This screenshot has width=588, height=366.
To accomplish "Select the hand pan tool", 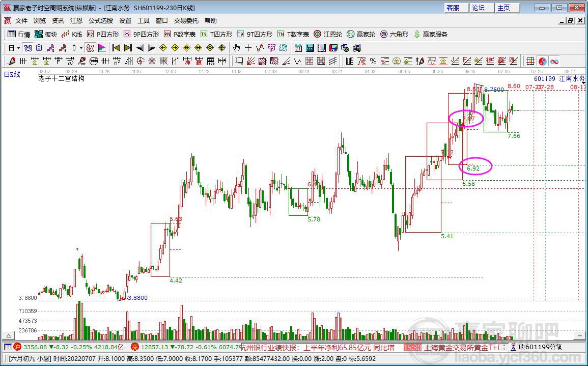I will coord(236,48).
